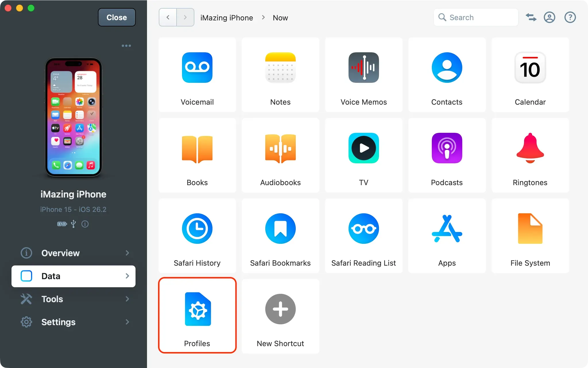Open the Voicemail data section
Image resolution: width=588 pixels, height=368 pixels.
coord(197,75)
